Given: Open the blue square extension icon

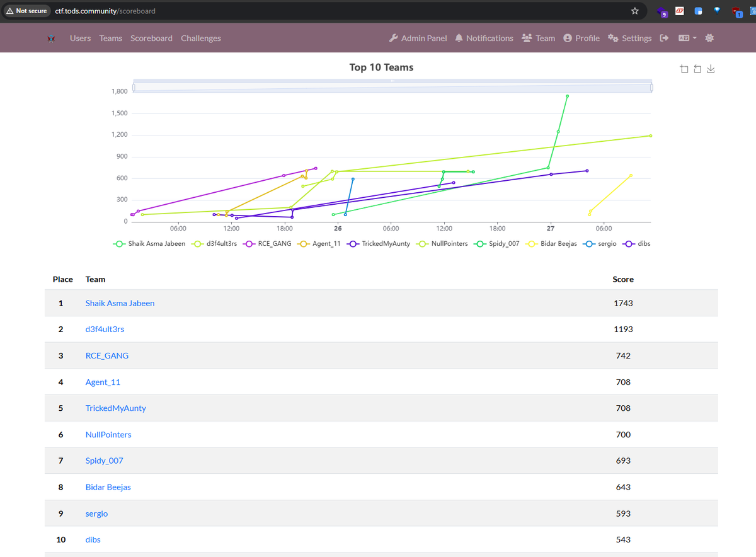Looking at the screenshot, I should click(x=698, y=11).
